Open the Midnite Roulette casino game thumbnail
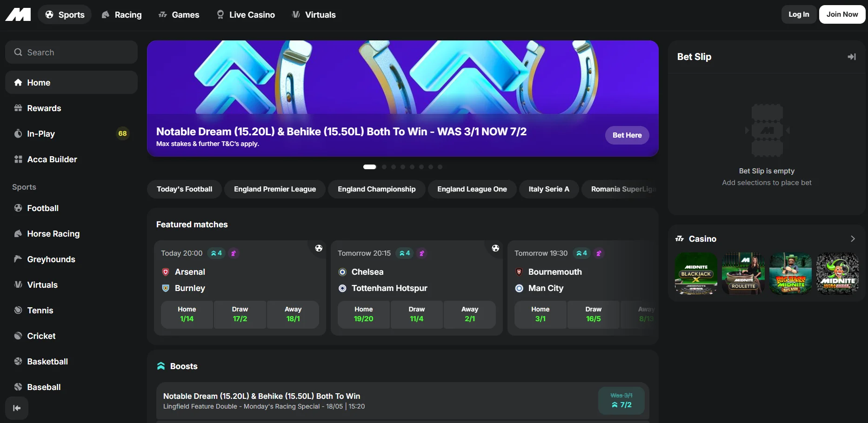 (x=743, y=274)
